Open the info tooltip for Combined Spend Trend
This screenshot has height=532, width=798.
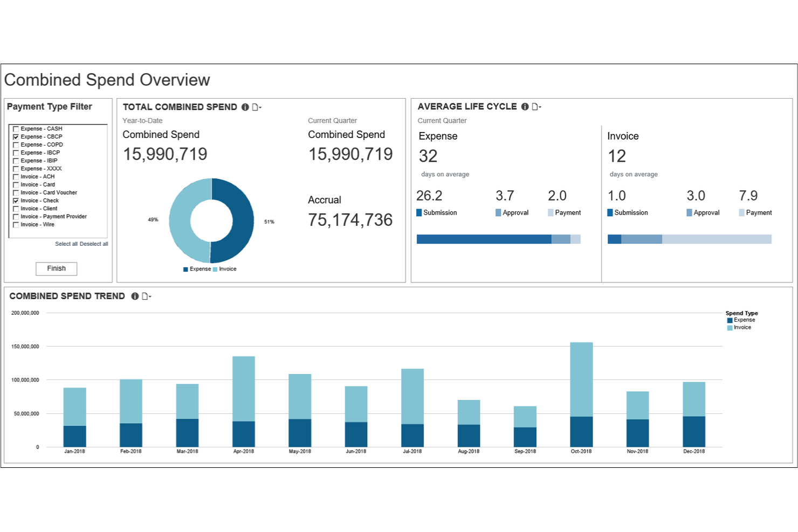tap(135, 296)
